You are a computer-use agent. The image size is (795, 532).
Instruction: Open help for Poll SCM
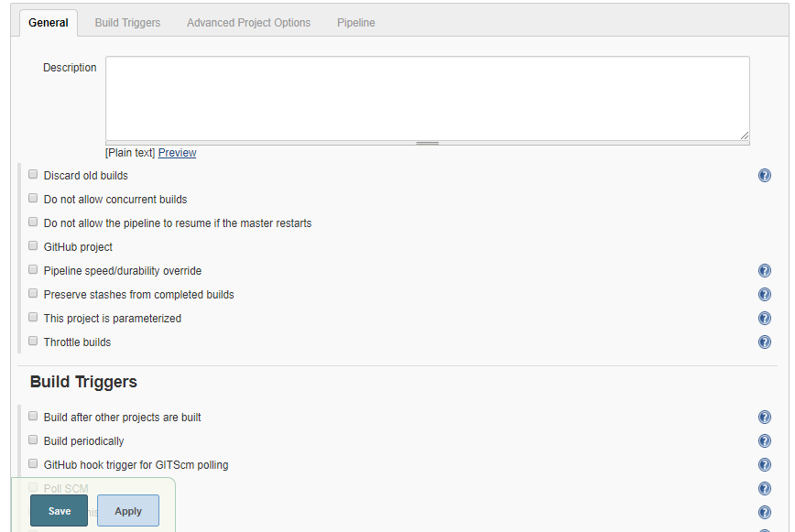(765, 488)
